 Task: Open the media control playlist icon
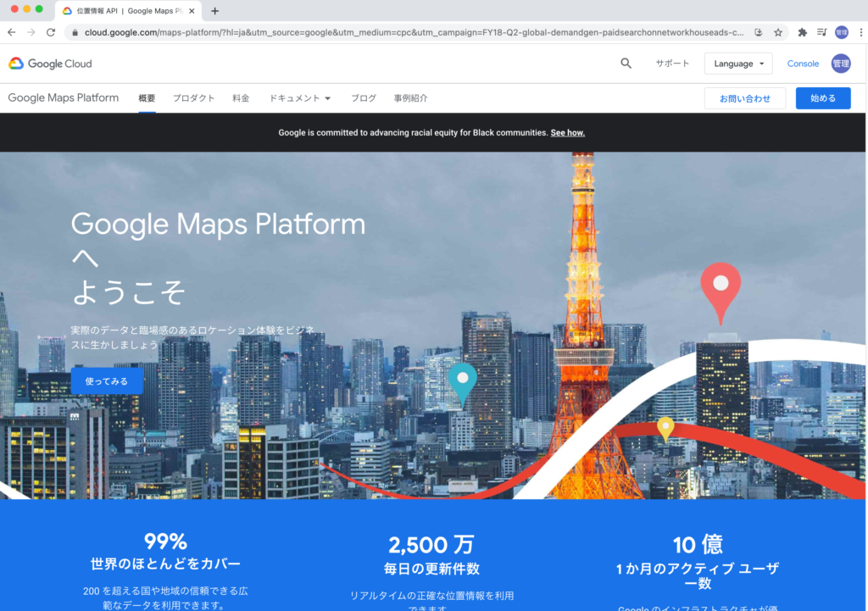click(821, 33)
